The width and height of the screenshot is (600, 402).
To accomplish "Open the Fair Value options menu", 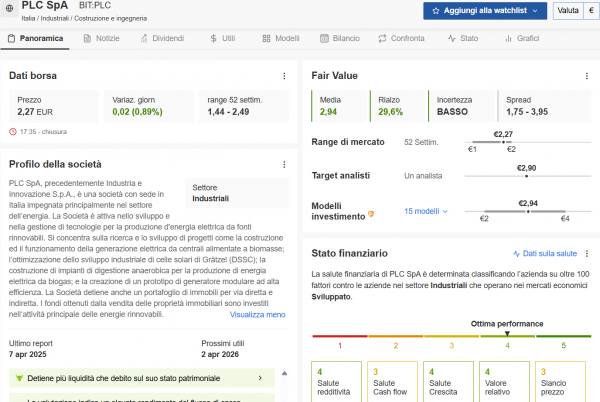I will click(x=587, y=76).
